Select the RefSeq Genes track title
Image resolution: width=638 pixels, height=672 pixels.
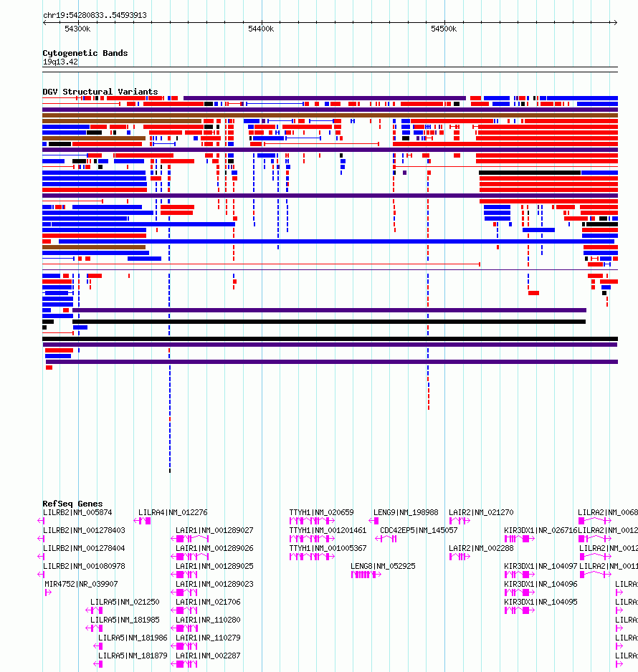click(x=72, y=504)
